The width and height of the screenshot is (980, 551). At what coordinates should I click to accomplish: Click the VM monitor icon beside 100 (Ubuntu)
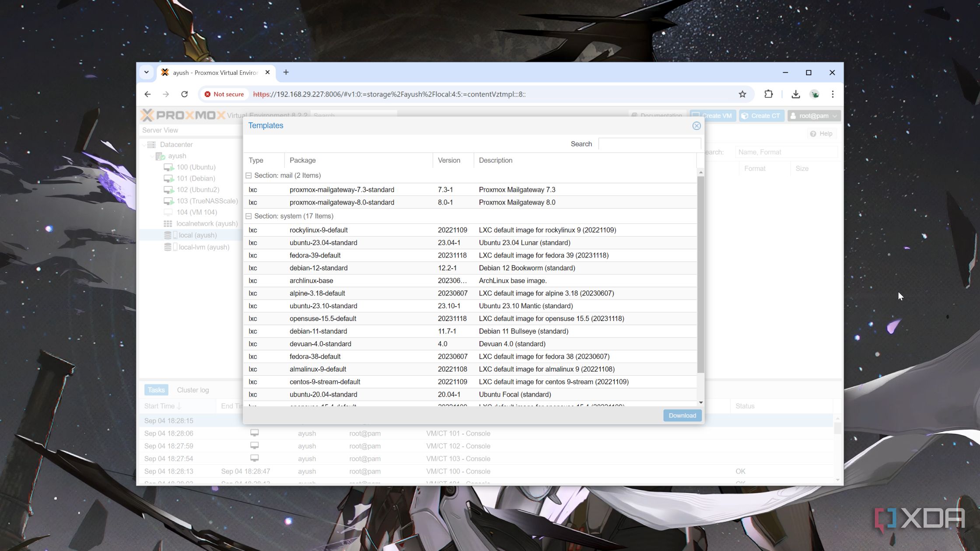pyautogui.click(x=169, y=167)
